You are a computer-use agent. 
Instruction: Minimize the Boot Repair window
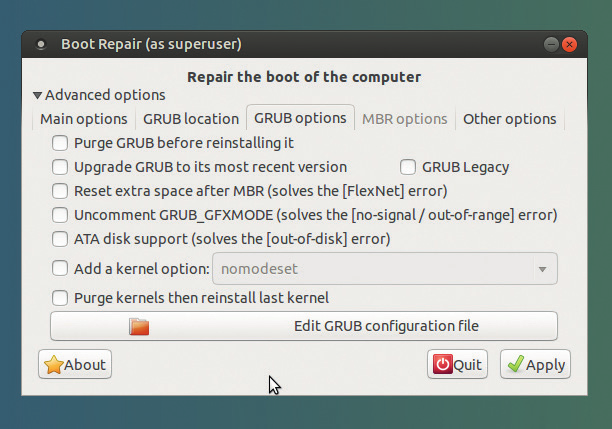pyautogui.click(x=551, y=44)
